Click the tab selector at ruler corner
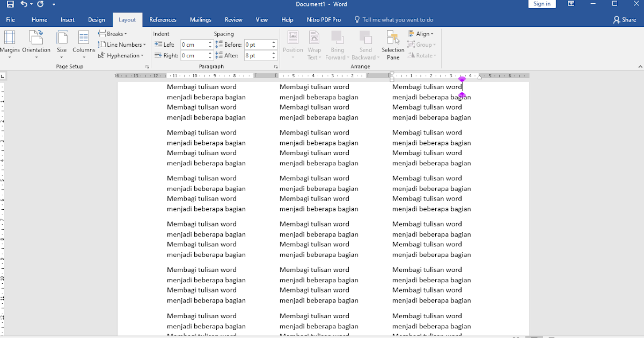Viewport: 644px width, 338px height. [x=3, y=76]
